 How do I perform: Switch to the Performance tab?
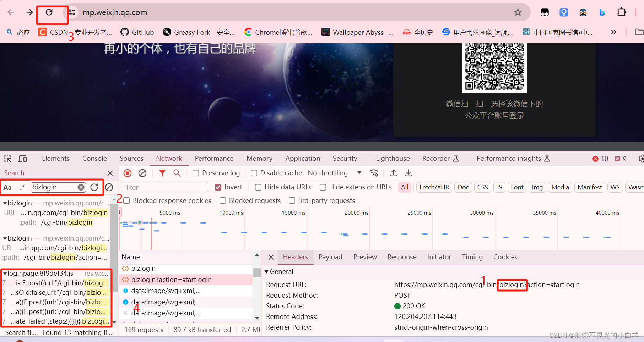214,159
